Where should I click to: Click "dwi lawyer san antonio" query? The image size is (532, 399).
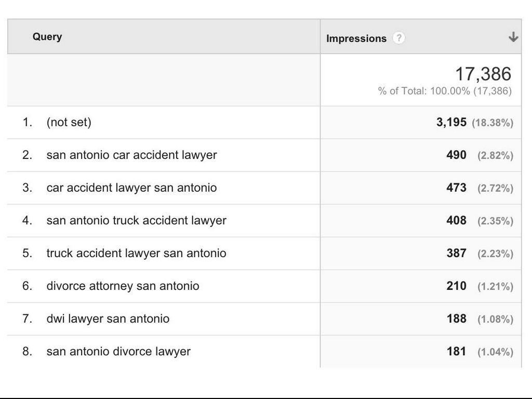(x=108, y=318)
